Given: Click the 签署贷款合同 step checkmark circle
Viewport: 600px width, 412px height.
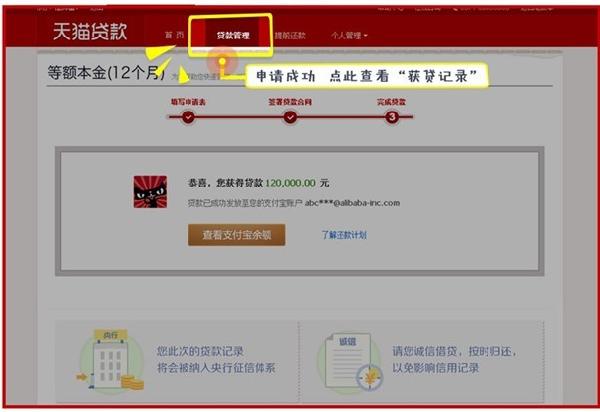Looking at the screenshot, I should click(x=290, y=117).
